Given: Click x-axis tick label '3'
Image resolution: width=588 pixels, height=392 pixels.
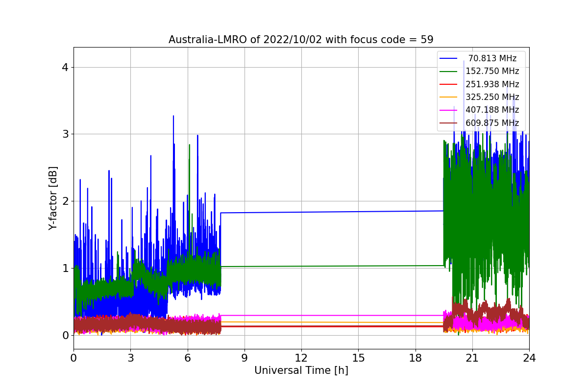Looking at the screenshot, I should 130,358.
